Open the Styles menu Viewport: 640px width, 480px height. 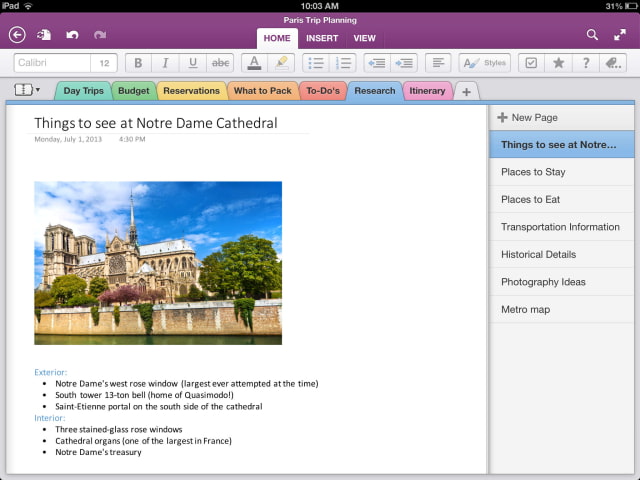point(484,63)
